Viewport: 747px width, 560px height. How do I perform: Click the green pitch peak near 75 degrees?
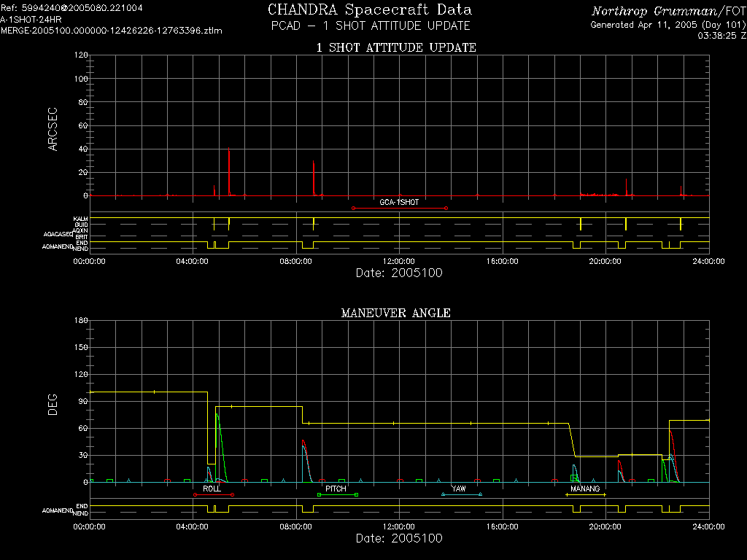(217, 415)
